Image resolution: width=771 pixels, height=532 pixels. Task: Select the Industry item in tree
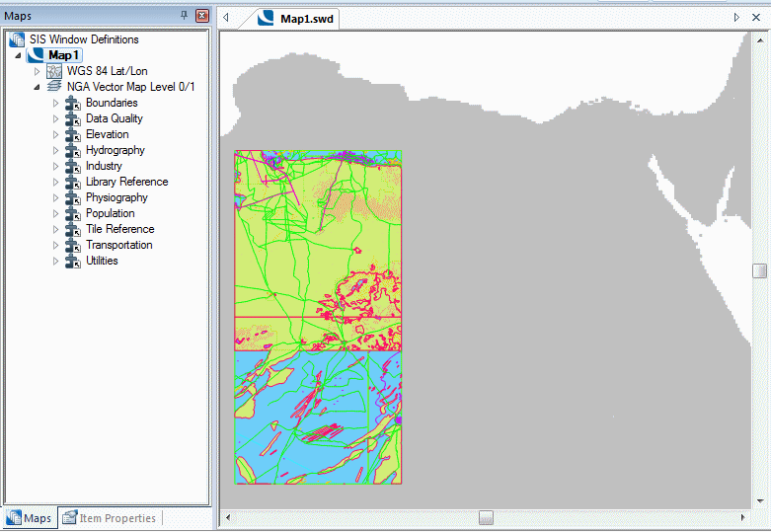click(104, 166)
